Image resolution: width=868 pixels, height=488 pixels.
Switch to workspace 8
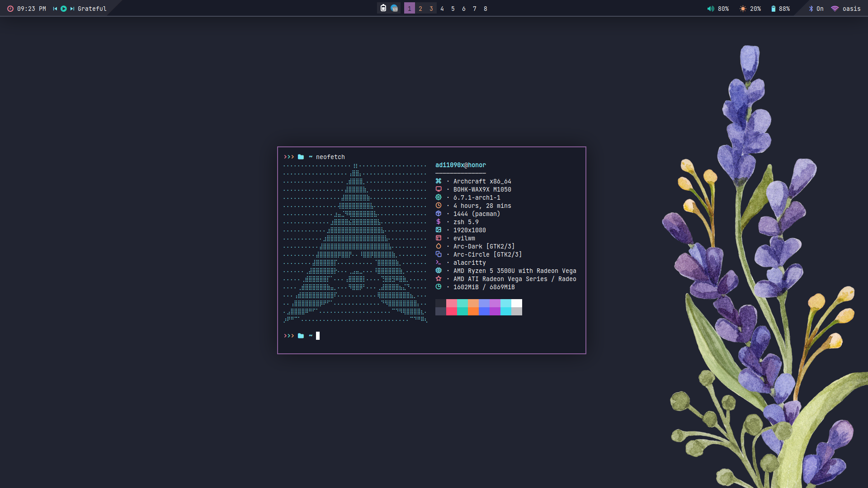pyautogui.click(x=486, y=9)
